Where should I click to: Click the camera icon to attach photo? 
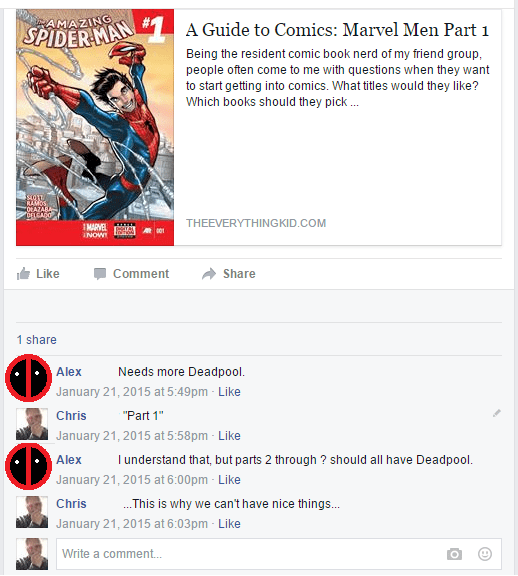pyautogui.click(x=454, y=554)
